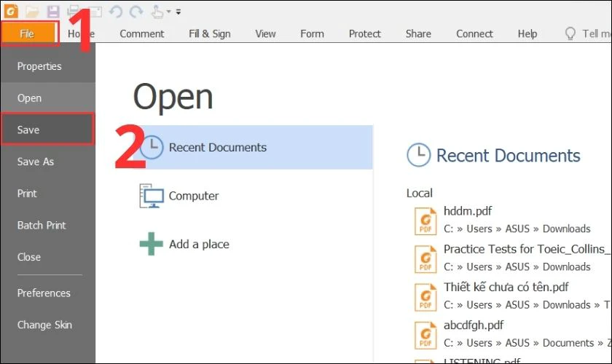
Task: Open Preferences from the File sidebar
Action: [47, 293]
